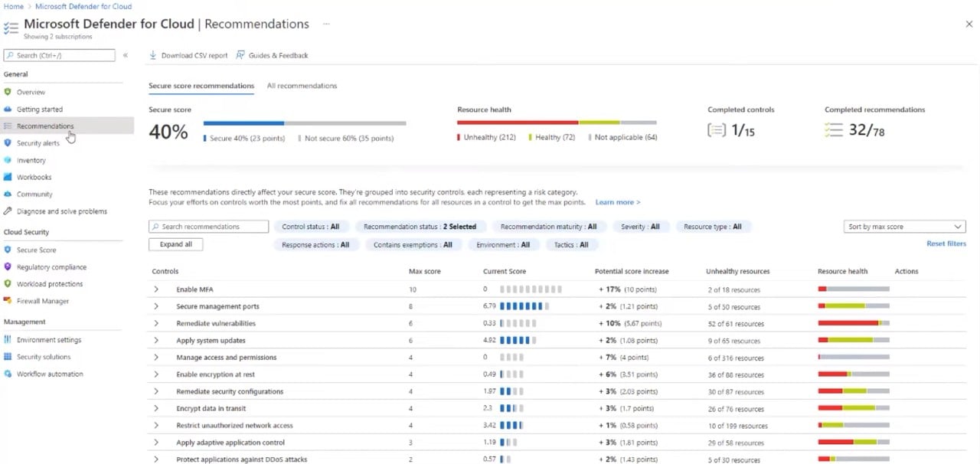This screenshot has width=980, height=464.
Task: Click the Reset filters link
Action: 946,243
